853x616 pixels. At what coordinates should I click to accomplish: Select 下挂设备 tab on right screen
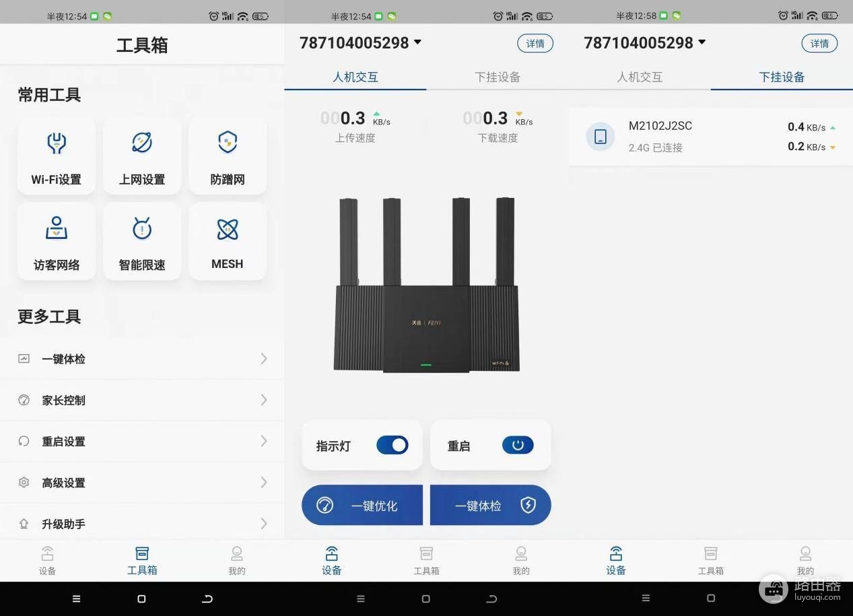[782, 77]
